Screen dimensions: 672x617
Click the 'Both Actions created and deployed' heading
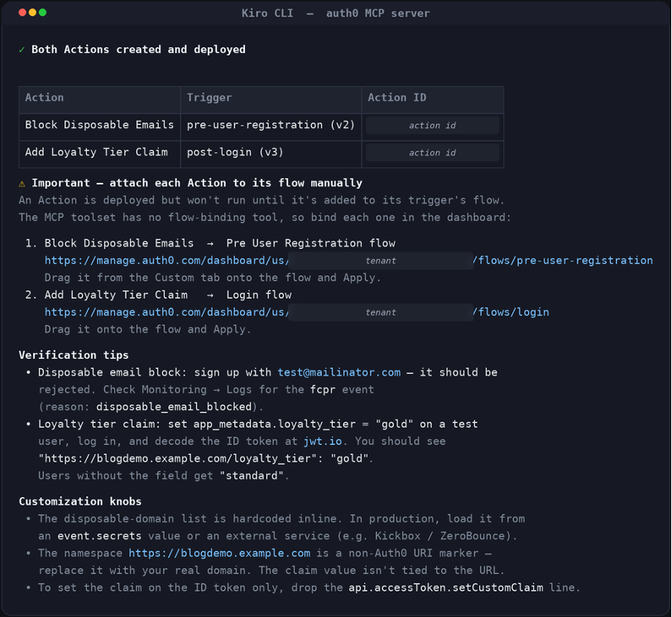click(138, 50)
